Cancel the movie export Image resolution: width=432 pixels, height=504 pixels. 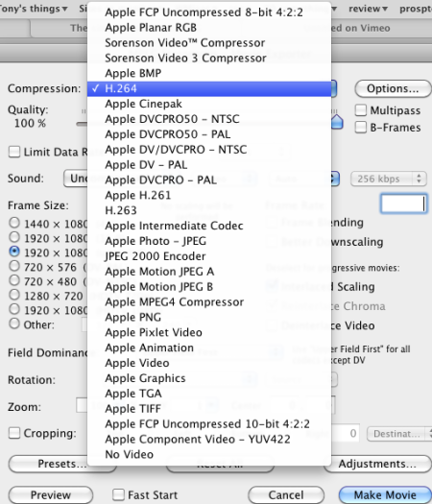pos(286,495)
